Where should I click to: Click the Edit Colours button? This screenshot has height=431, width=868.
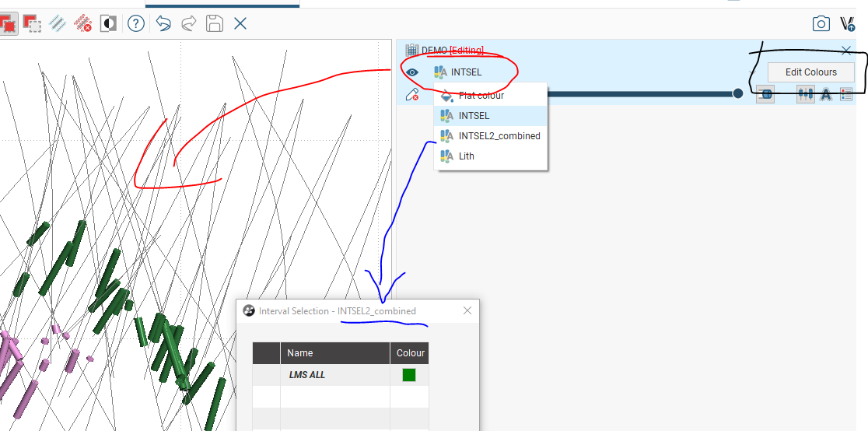pos(810,72)
